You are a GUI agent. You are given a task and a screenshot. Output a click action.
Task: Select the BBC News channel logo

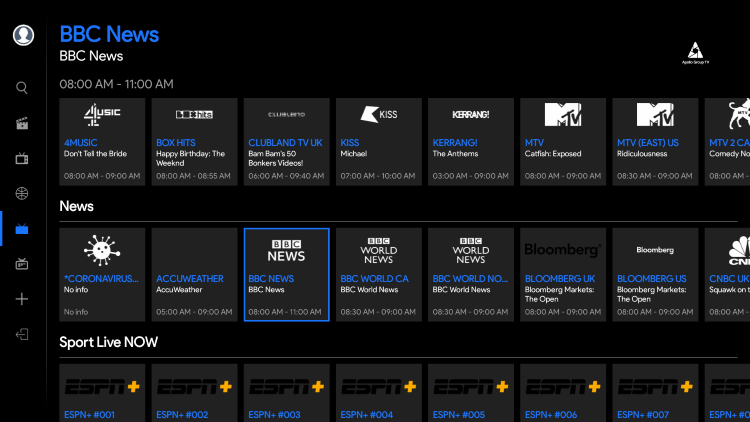tap(287, 251)
